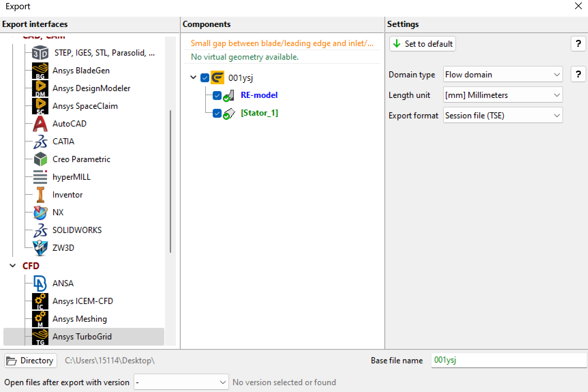Click the Ansys TurboGrid TG icon

pos(40,337)
